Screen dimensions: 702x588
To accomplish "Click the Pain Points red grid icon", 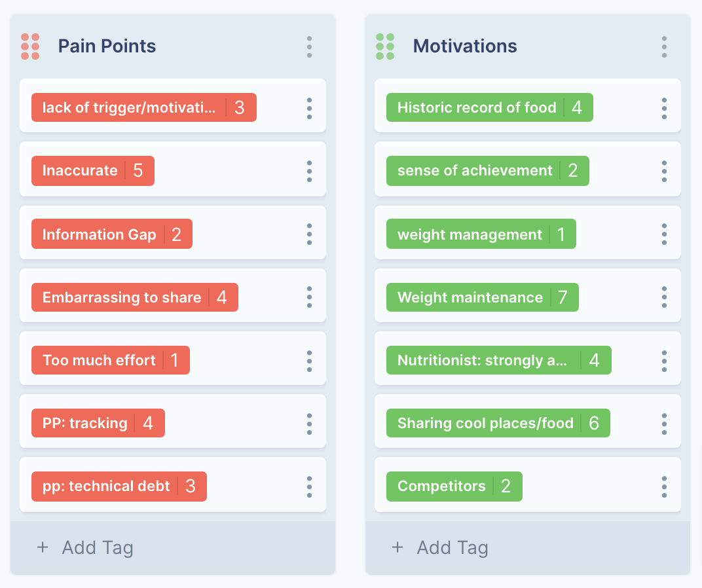I will 30,46.
